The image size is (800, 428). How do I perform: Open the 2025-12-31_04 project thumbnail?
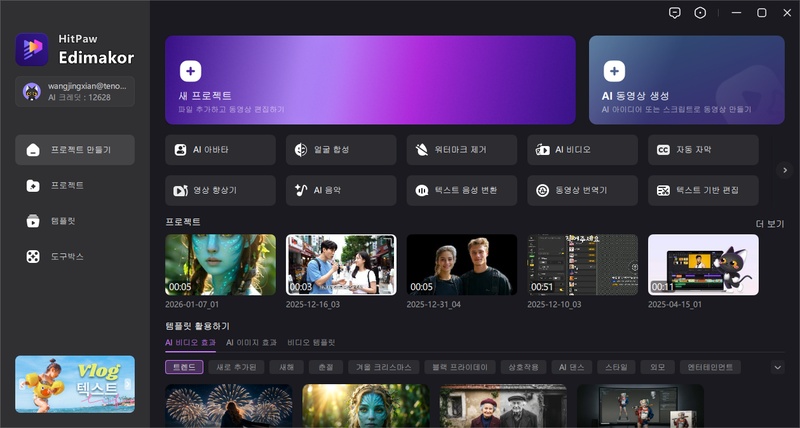pyautogui.click(x=462, y=265)
